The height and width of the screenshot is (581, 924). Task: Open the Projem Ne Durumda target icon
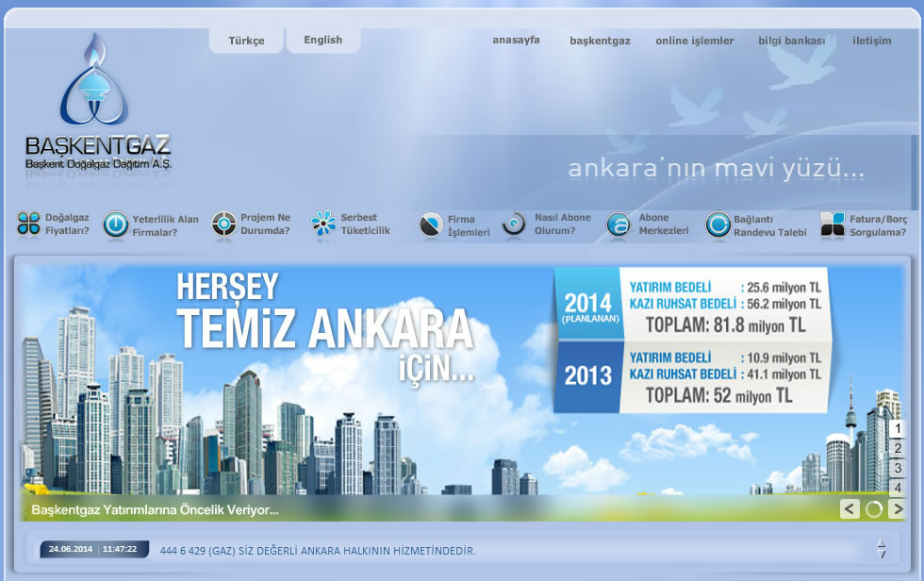(x=224, y=224)
